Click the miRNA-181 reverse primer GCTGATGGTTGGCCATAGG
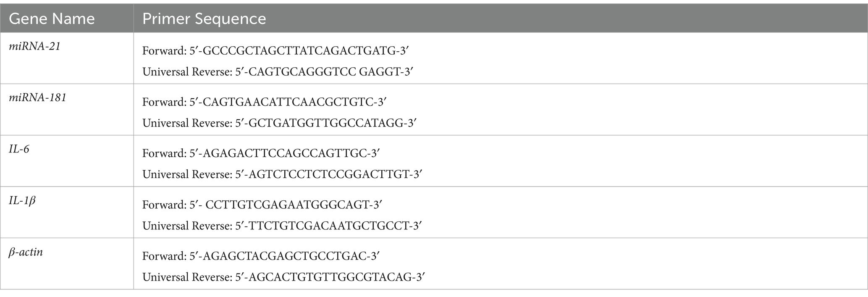 326,123
